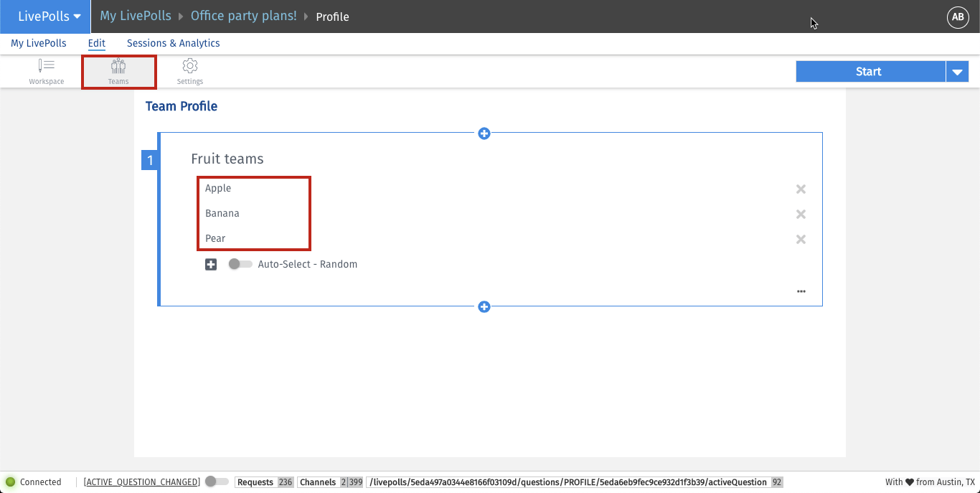Edit the Banana team name
Screen dimensions: 980x493
(x=222, y=213)
